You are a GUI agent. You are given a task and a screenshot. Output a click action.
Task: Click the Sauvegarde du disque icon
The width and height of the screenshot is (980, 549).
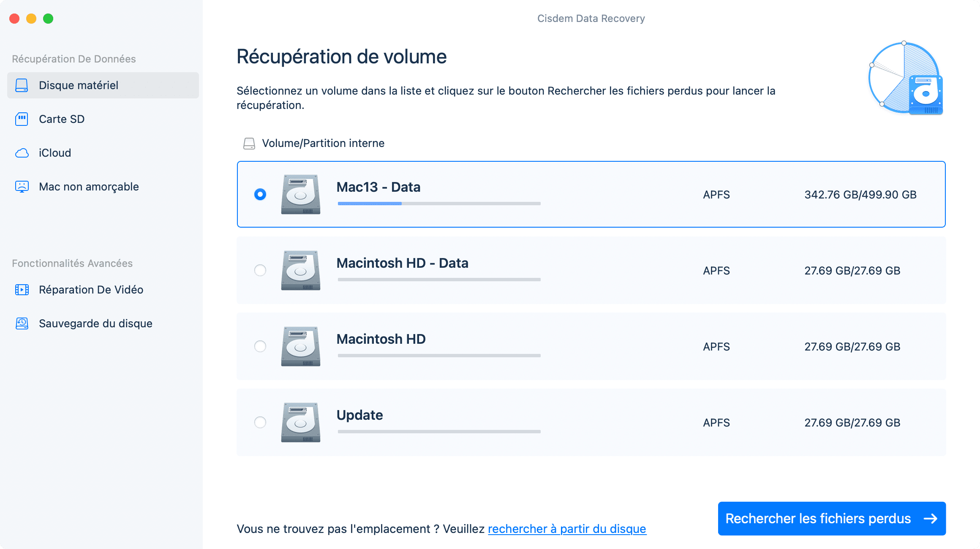[22, 323]
